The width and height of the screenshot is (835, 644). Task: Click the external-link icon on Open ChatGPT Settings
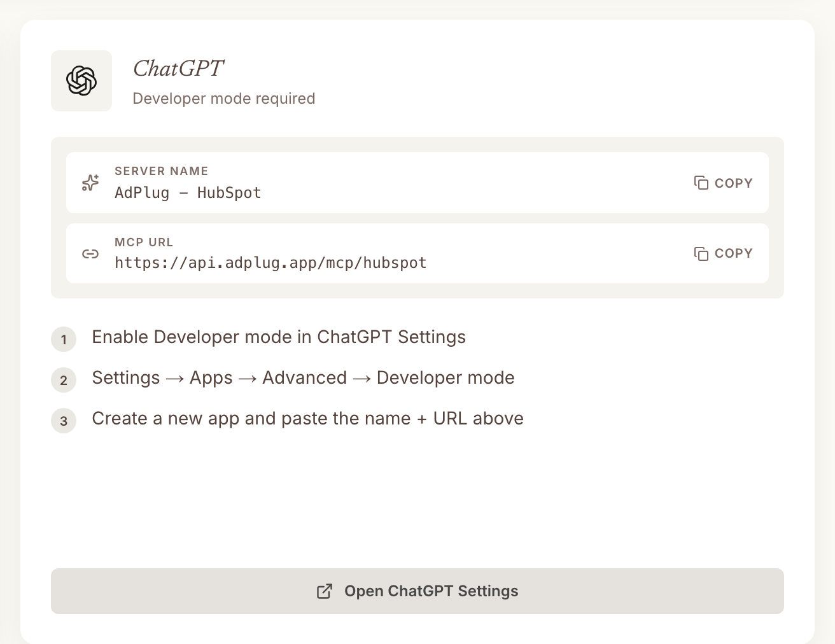[x=325, y=591]
